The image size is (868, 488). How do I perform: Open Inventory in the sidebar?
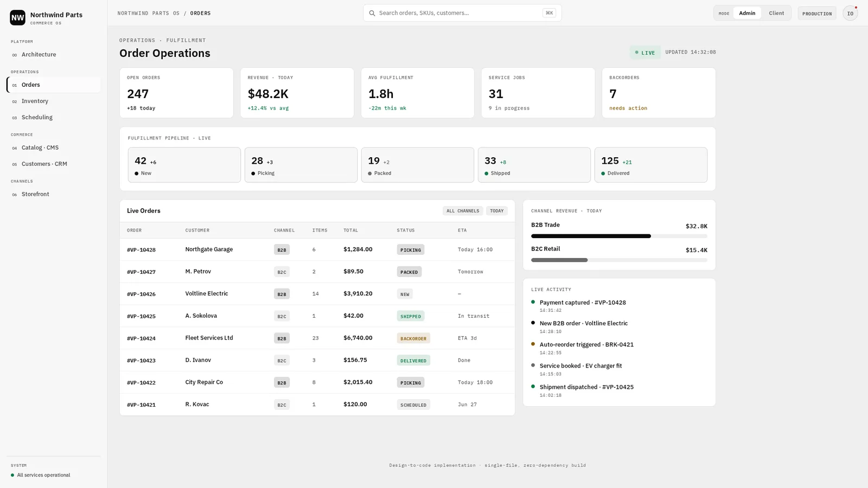pyautogui.click(x=54, y=101)
